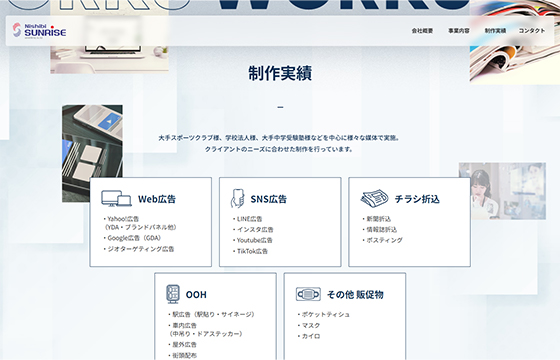Select the その他 販促物 card heading

(x=355, y=295)
